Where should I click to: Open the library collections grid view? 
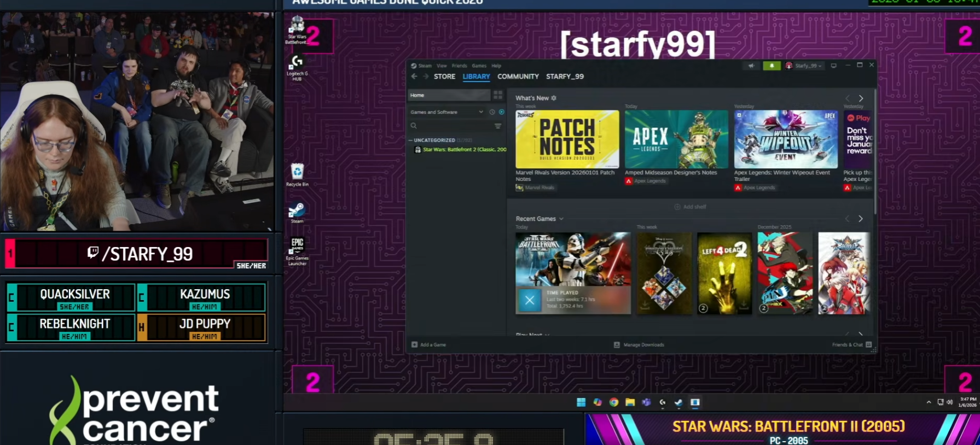[x=498, y=95]
